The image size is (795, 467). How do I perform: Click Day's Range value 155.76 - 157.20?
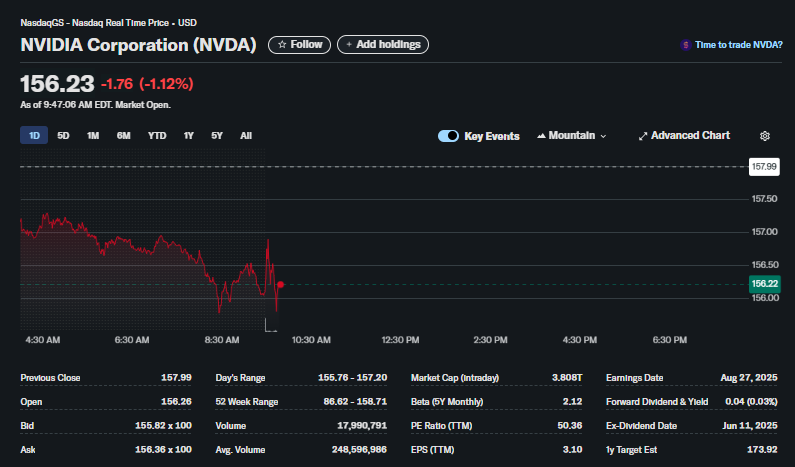tap(352, 378)
